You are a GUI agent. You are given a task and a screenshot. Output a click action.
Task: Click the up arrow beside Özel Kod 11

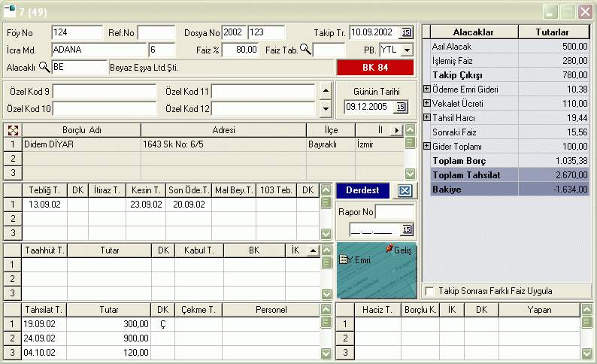click(326, 91)
